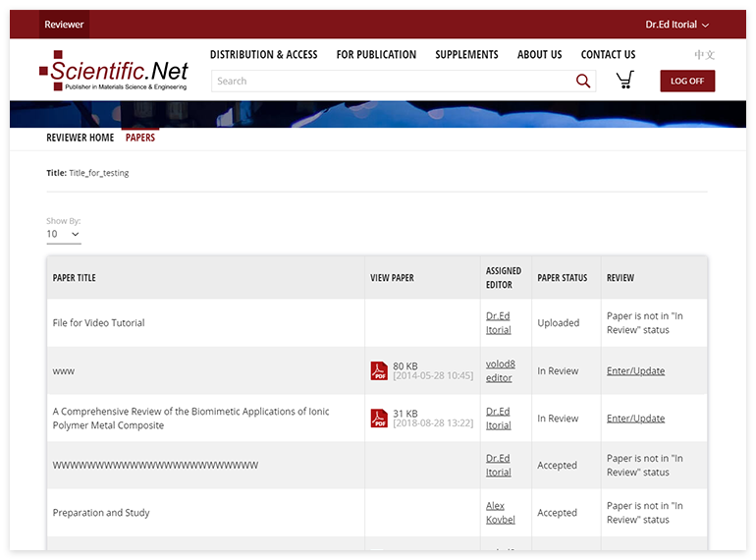This screenshot has width=756, height=560.
Task: Click the search magnifier icon
Action: 583,82
